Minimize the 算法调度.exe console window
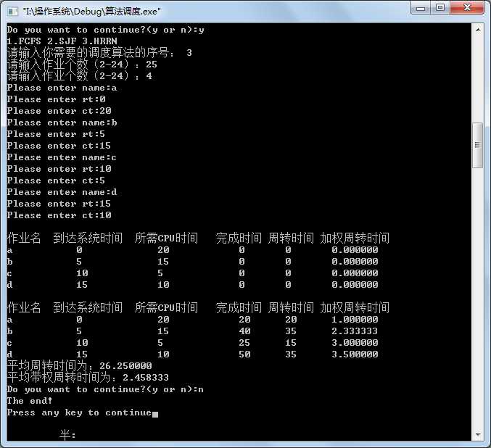Screen dimensions: 491x448 [x=422, y=8]
